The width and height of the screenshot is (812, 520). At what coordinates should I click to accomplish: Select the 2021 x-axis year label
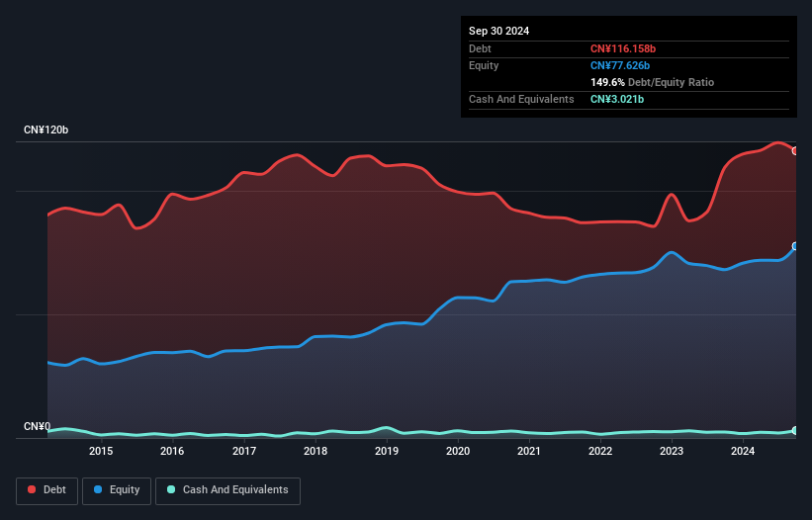[x=529, y=452]
